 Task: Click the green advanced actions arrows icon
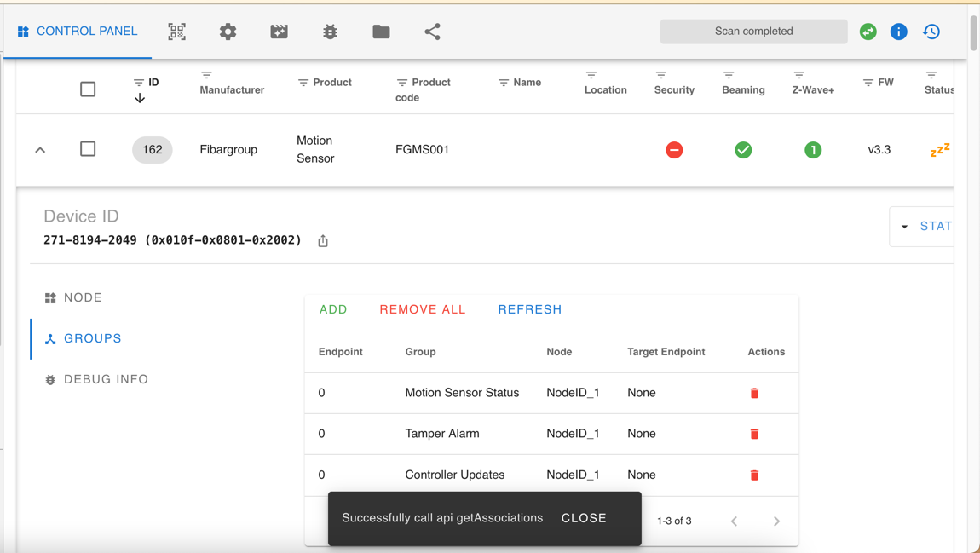(x=868, y=31)
